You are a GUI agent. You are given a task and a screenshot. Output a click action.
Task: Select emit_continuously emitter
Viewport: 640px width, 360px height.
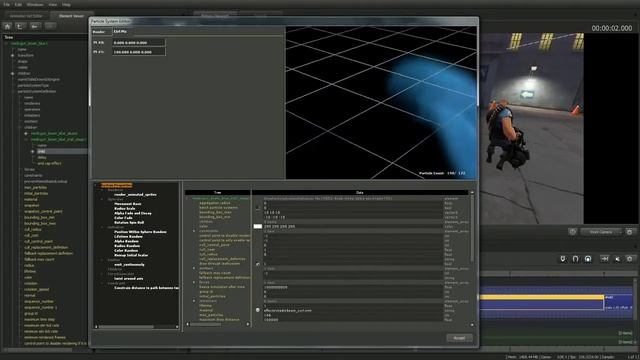click(x=129, y=264)
